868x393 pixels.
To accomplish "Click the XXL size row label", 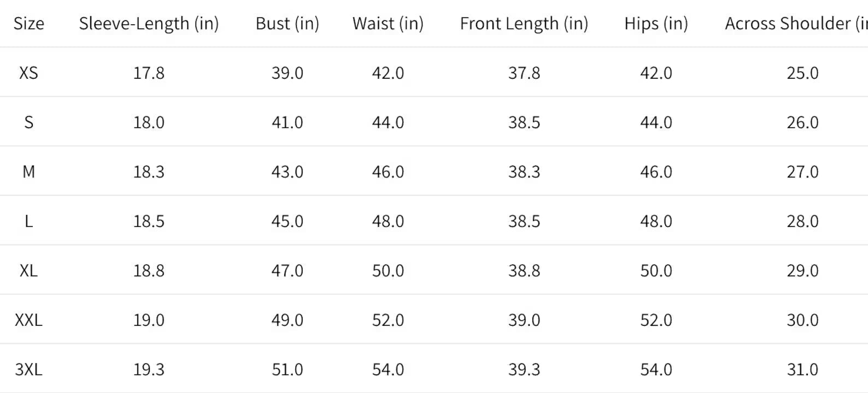I will coord(29,320).
